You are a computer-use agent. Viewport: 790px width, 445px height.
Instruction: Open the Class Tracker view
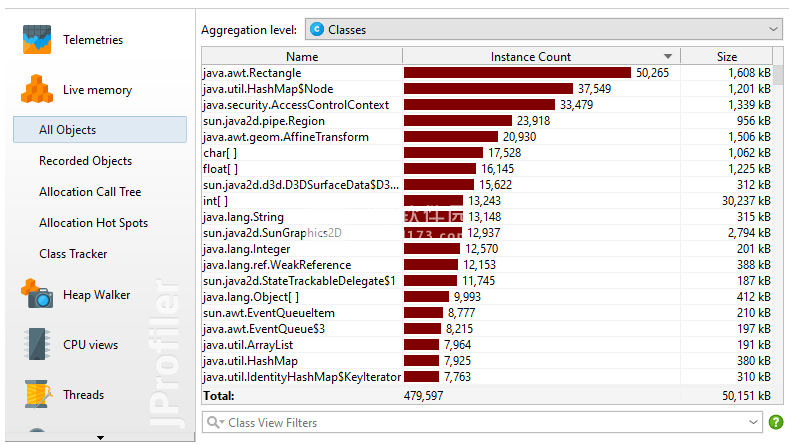click(x=73, y=254)
